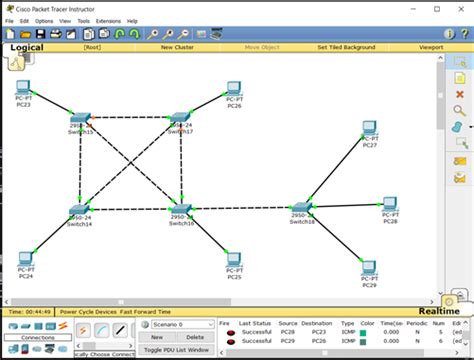Choose the Inspect magnifier tool

tap(459, 110)
